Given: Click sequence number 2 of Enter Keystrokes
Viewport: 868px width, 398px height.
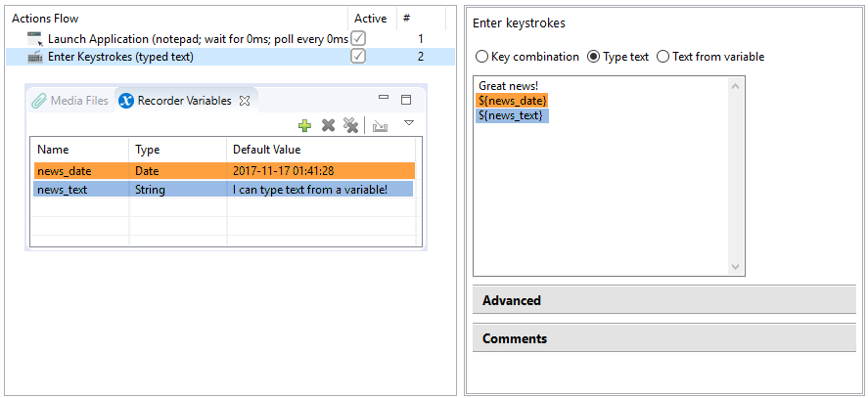Looking at the screenshot, I should pos(421,57).
